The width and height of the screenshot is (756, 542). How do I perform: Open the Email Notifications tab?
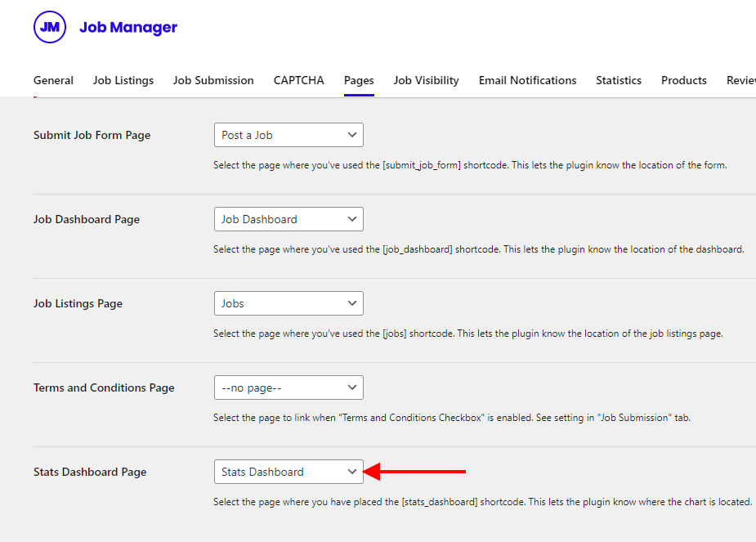tap(527, 80)
